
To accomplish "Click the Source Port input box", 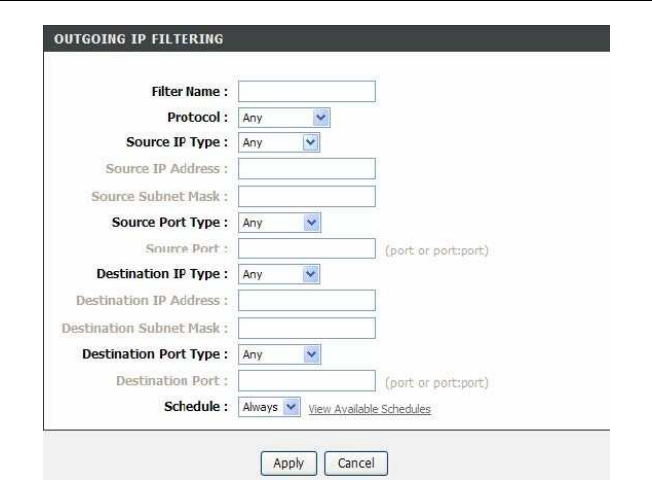I will 307,247.
